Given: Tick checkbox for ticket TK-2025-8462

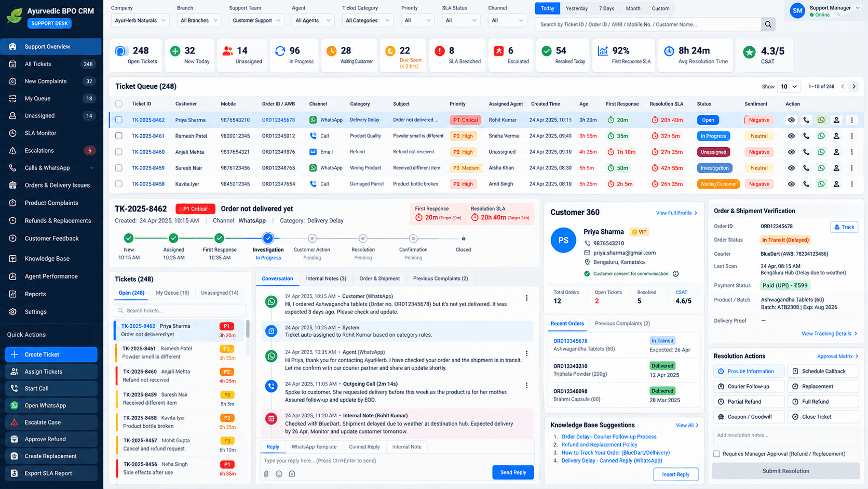Looking at the screenshot, I should pyautogui.click(x=119, y=120).
